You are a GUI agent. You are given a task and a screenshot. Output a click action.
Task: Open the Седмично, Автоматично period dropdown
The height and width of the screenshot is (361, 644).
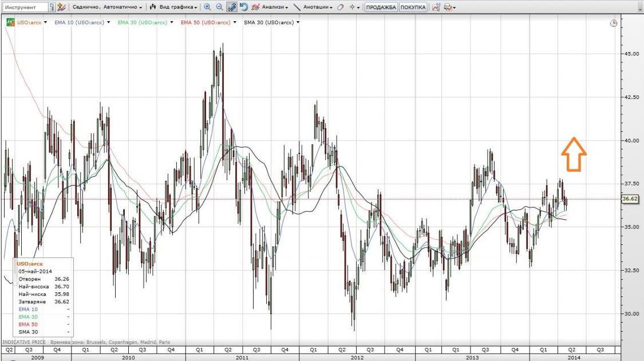pyautogui.click(x=107, y=7)
